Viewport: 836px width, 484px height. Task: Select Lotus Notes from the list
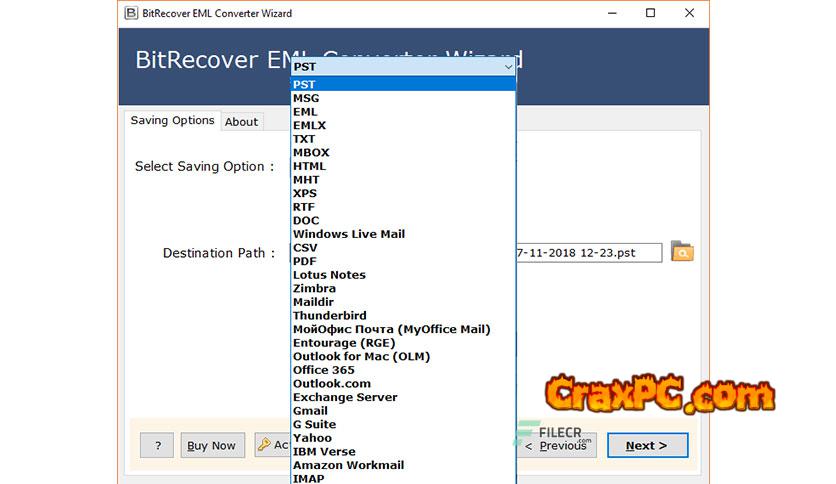tap(329, 275)
